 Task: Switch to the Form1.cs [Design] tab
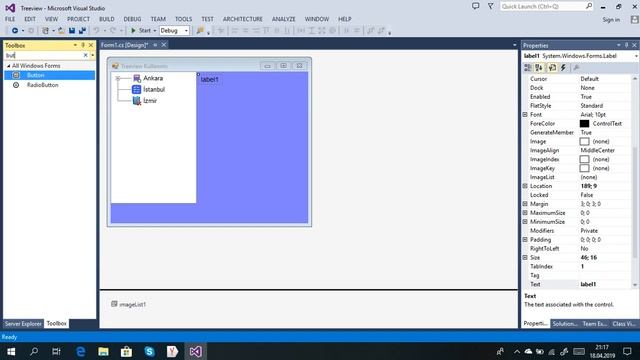click(124, 45)
